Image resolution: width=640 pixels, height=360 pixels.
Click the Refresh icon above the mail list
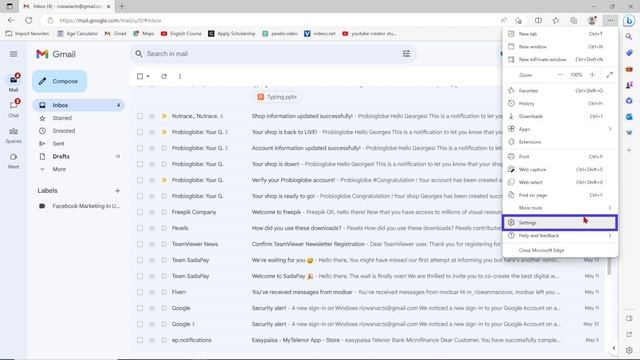pyautogui.click(x=164, y=76)
